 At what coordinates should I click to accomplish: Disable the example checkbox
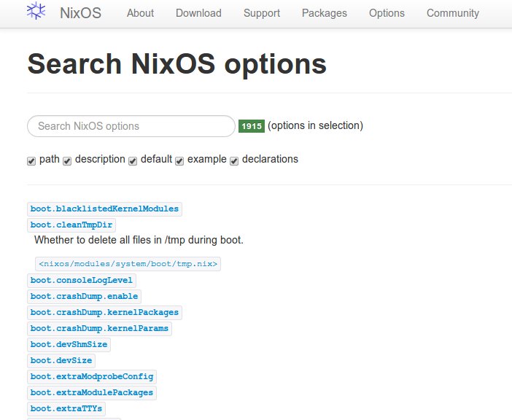[x=179, y=161]
